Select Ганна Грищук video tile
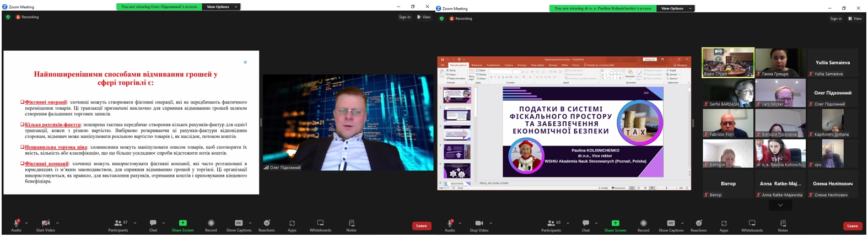 click(x=780, y=62)
